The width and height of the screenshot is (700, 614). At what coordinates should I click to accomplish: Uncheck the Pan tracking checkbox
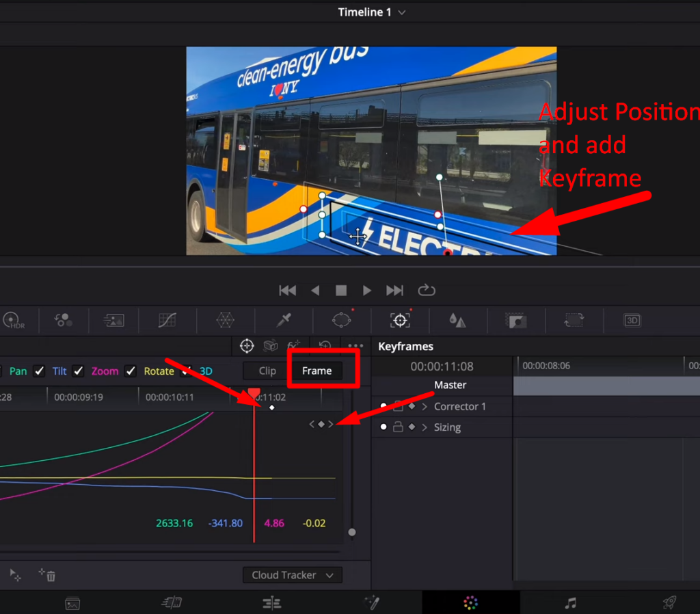point(39,371)
